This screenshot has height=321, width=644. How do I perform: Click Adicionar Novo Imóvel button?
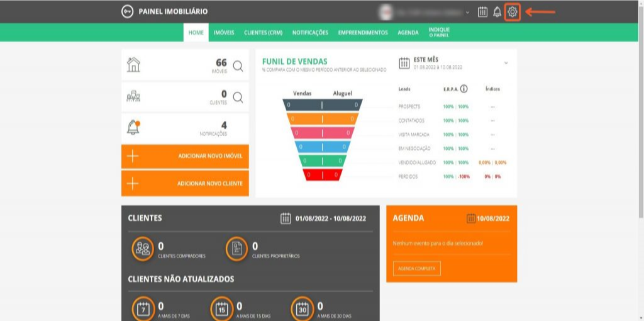pos(185,156)
